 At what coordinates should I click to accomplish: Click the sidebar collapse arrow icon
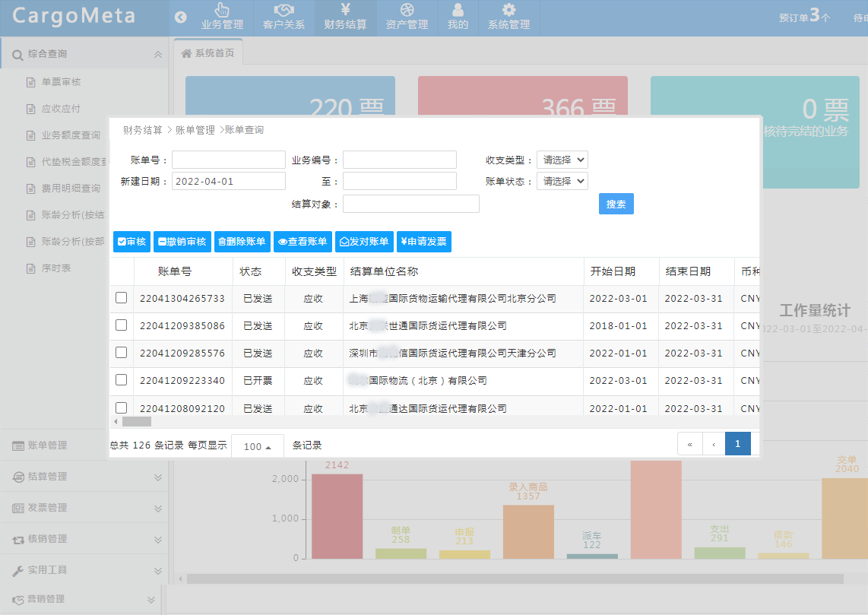click(x=180, y=17)
